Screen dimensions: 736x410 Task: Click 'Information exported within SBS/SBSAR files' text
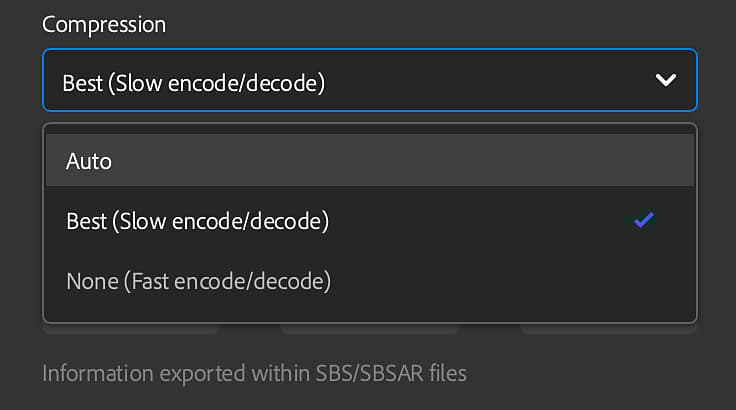point(254,374)
